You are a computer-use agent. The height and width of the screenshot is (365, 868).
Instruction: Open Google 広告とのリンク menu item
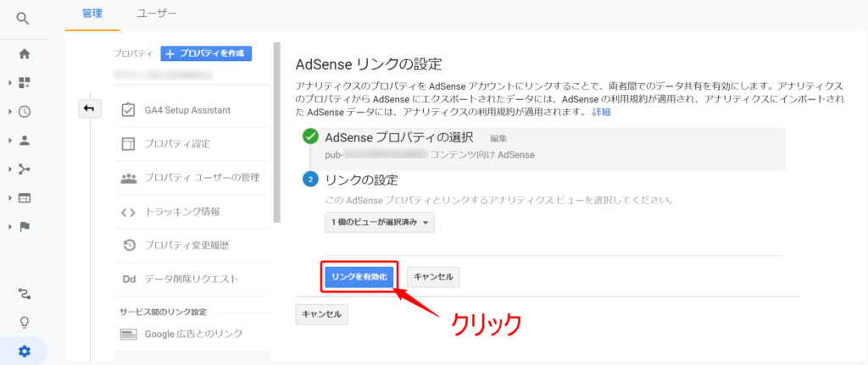tap(192, 334)
